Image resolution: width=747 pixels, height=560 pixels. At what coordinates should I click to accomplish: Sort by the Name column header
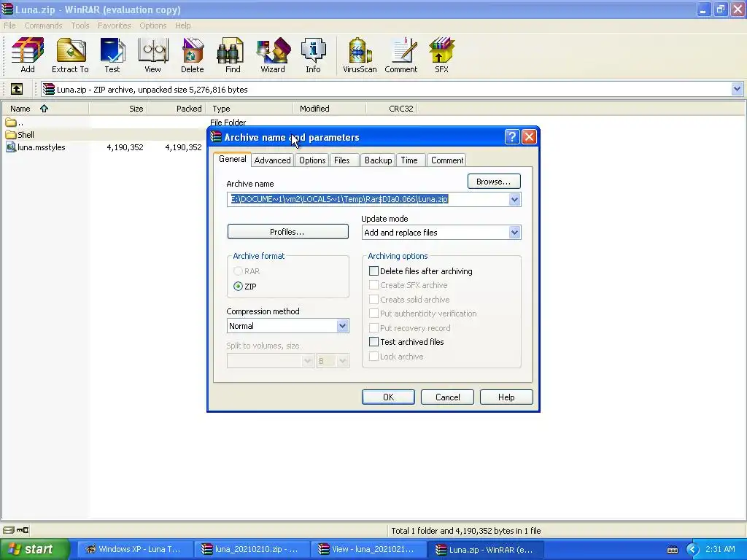tap(44, 109)
